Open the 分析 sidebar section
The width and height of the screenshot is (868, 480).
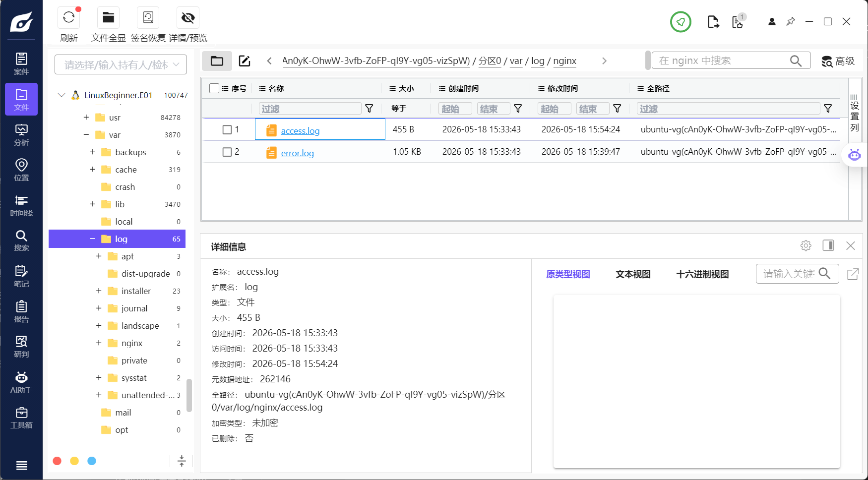coord(21,135)
